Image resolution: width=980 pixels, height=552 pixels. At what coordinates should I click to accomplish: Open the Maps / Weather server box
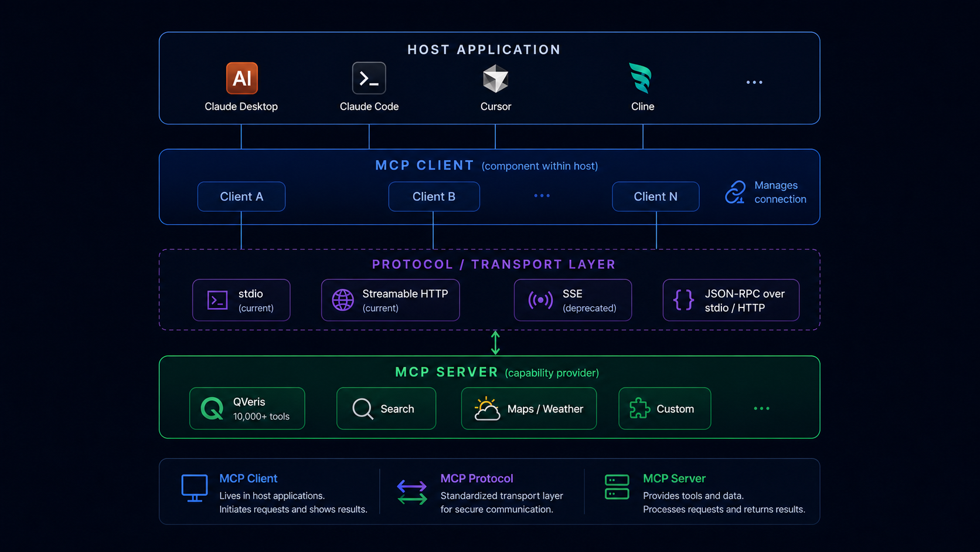tap(529, 408)
